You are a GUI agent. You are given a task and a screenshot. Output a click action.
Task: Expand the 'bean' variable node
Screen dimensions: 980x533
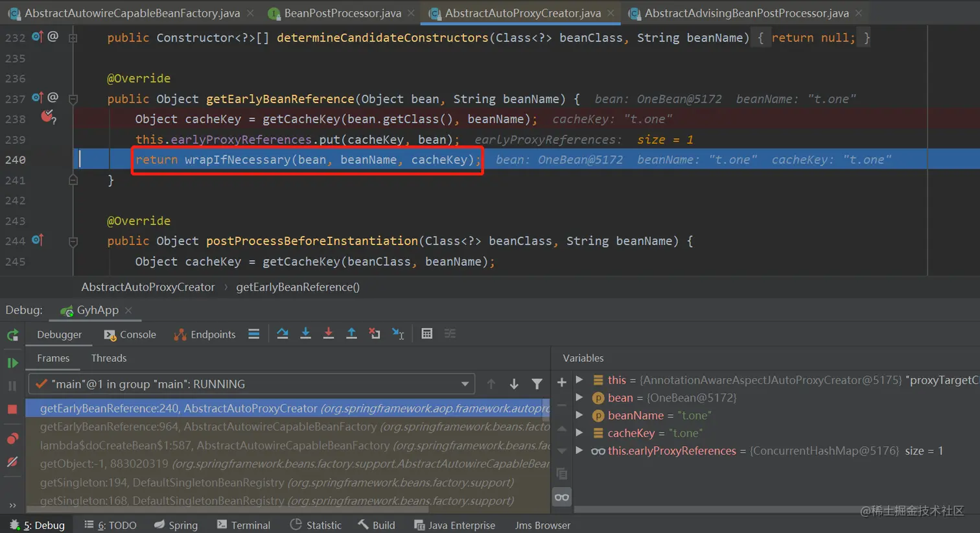[x=579, y=397]
